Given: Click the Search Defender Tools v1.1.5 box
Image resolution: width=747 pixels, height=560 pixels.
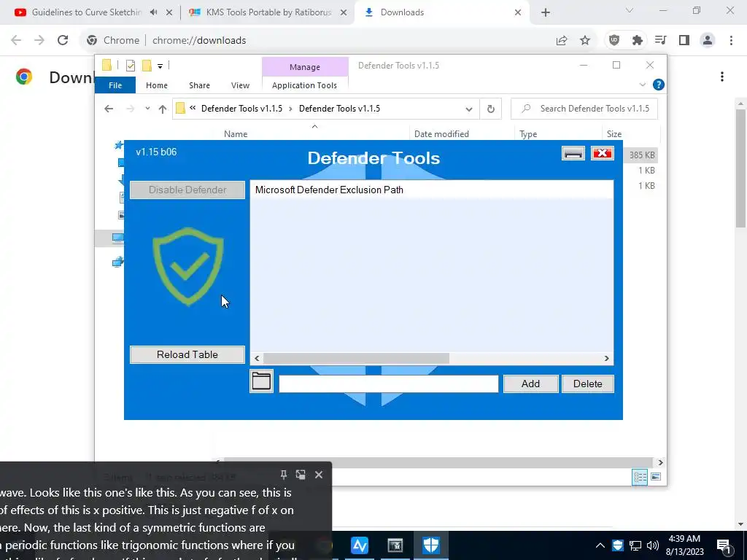Looking at the screenshot, I should point(584,109).
